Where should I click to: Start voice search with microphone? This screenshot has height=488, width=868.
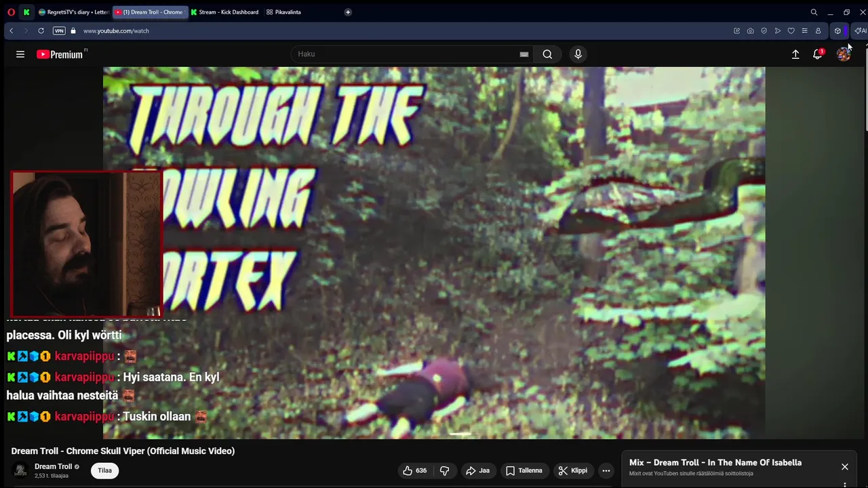pyautogui.click(x=578, y=54)
